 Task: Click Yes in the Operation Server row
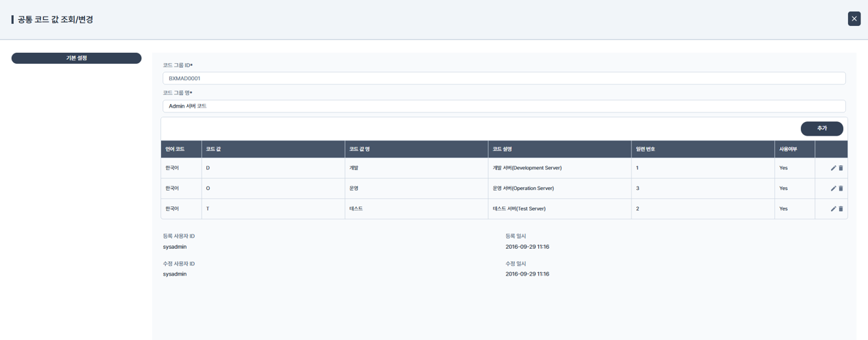pyautogui.click(x=783, y=189)
